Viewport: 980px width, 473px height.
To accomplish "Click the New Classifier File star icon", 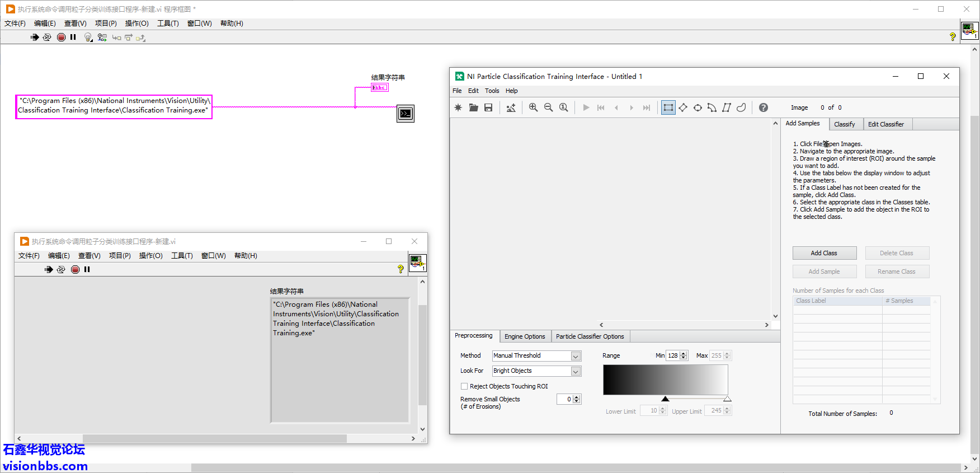I will click(458, 107).
